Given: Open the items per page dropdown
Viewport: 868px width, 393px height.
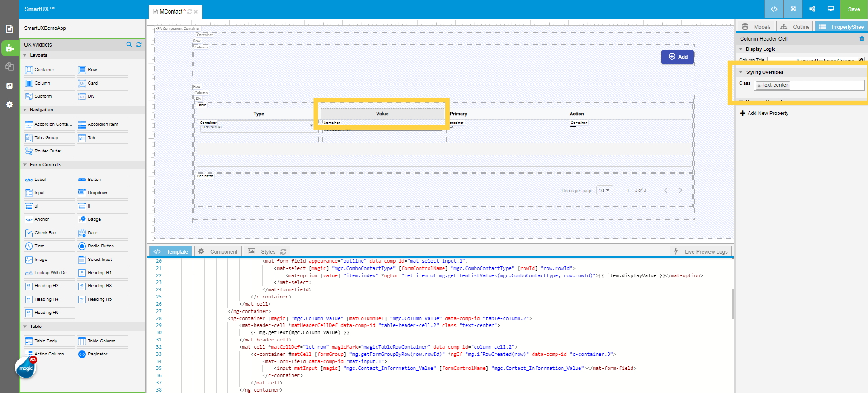Looking at the screenshot, I should (604, 191).
